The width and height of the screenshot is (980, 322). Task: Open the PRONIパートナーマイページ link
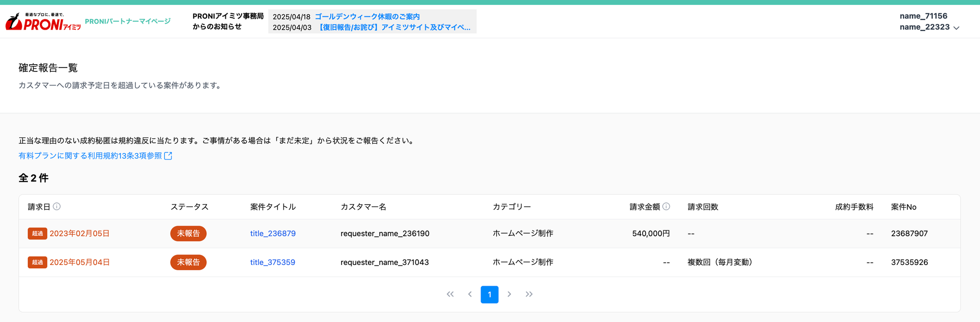127,22
